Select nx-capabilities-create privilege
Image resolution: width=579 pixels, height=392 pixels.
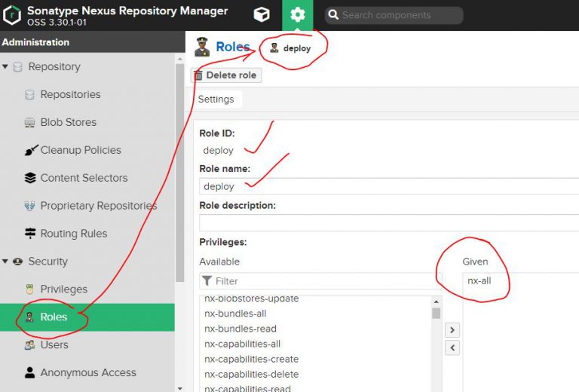[x=252, y=359]
